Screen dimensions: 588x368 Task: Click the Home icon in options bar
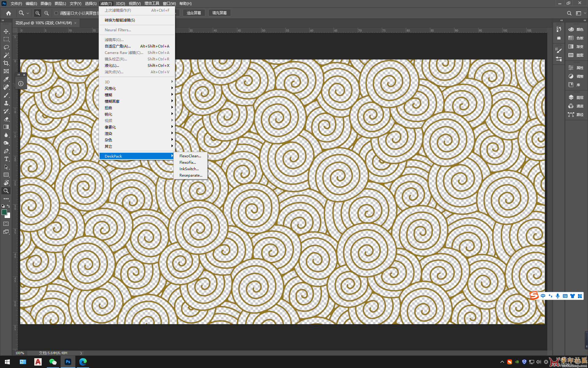9,13
